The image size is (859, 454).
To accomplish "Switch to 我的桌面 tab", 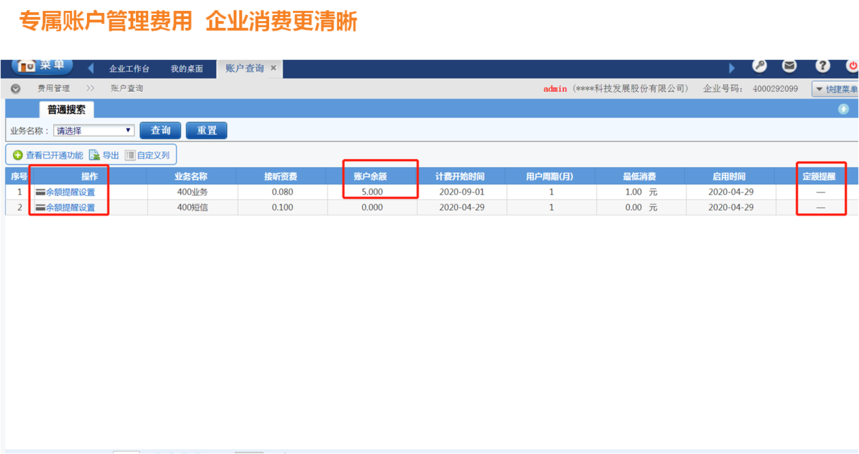I will (186, 69).
